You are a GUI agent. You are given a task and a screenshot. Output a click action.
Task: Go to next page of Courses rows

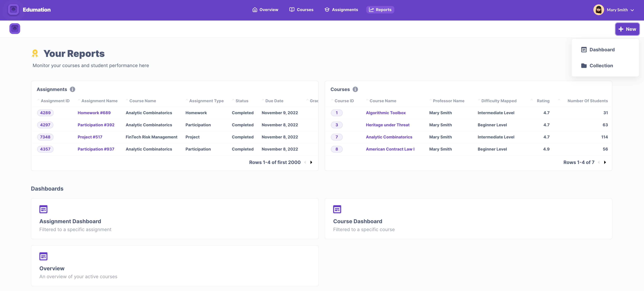[605, 162]
